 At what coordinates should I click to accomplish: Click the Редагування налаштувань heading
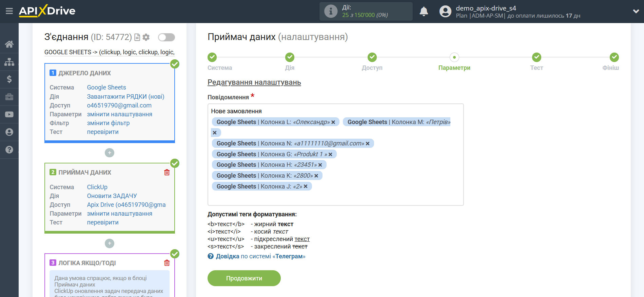point(254,82)
